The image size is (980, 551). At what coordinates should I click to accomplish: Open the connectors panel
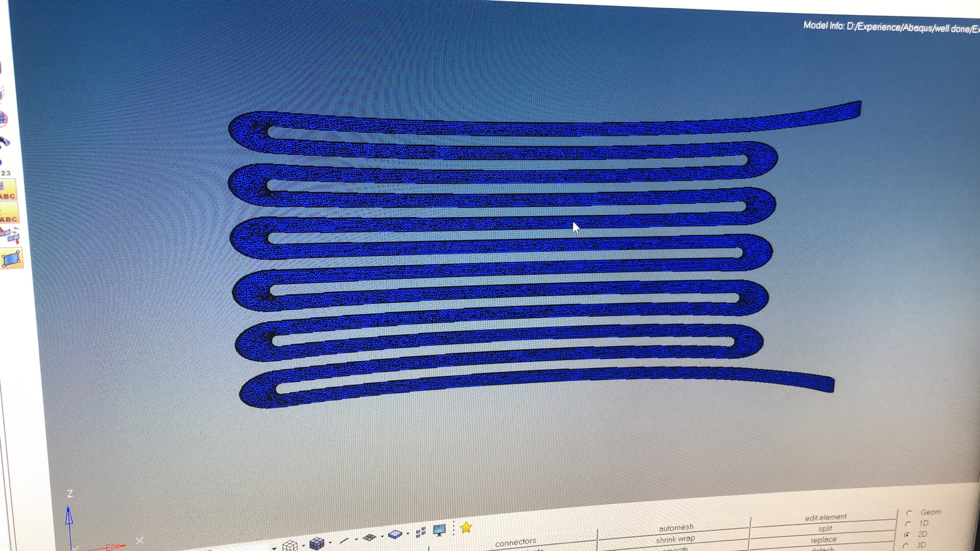(x=516, y=542)
